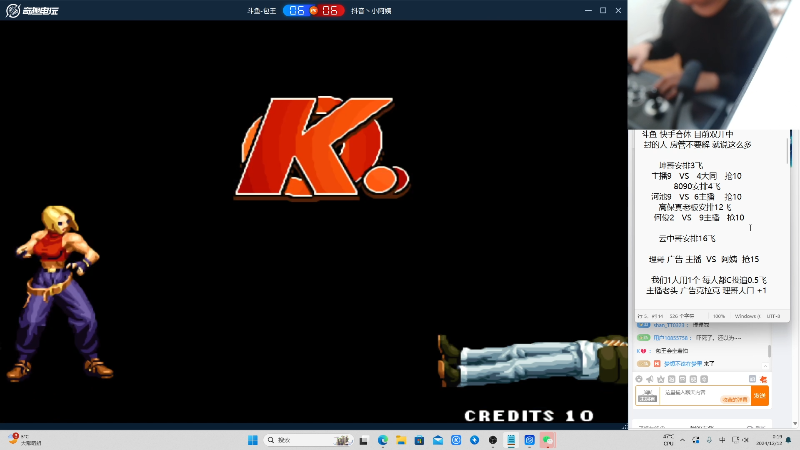Image resolution: width=800 pixels, height=450 pixels.
Task: Open Mail app from taskbar
Action: [438, 440]
